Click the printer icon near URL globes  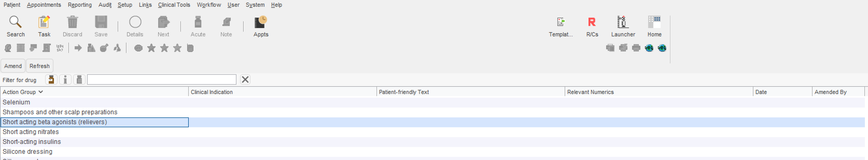(636, 48)
